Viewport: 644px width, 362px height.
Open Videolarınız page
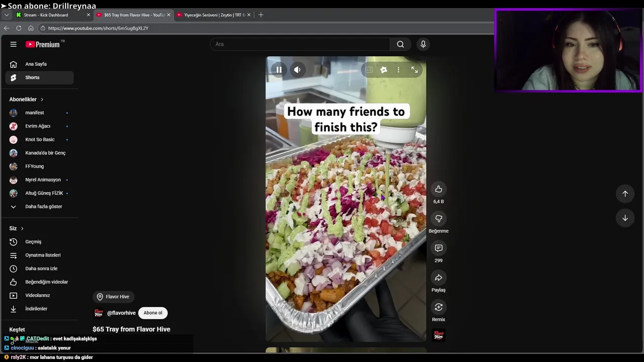[x=40, y=296]
